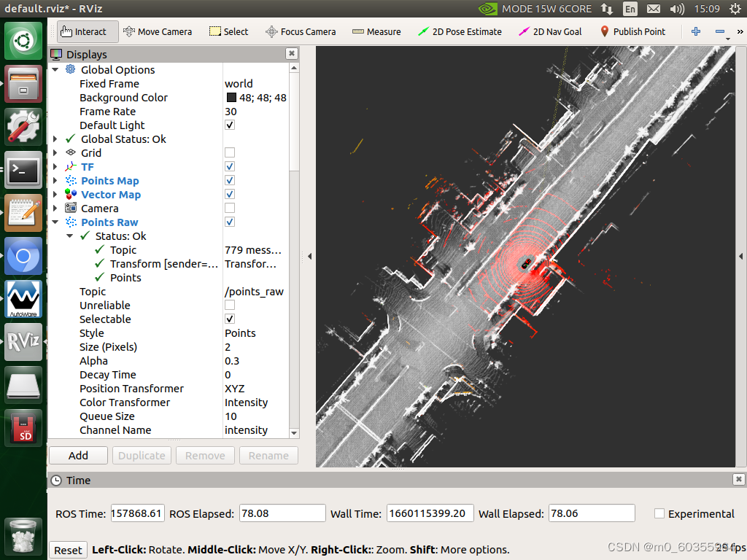Enable the Camera display checkbox

click(230, 208)
